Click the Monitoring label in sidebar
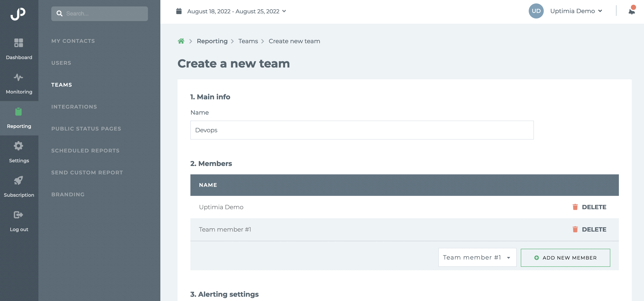Image resolution: width=644 pixels, height=301 pixels. [19, 92]
